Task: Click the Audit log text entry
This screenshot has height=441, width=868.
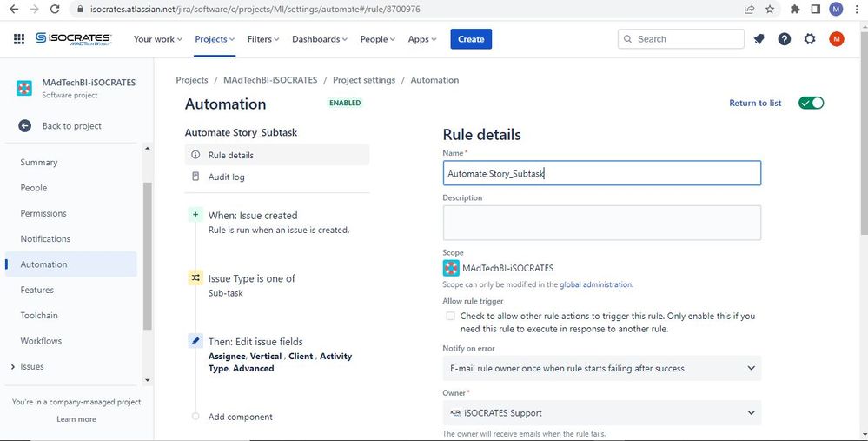Action: pyautogui.click(x=226, y=177)
